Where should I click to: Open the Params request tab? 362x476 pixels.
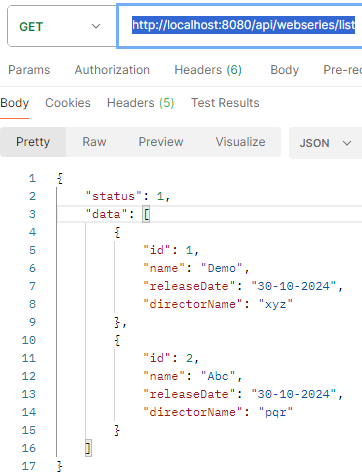(29, 70)
